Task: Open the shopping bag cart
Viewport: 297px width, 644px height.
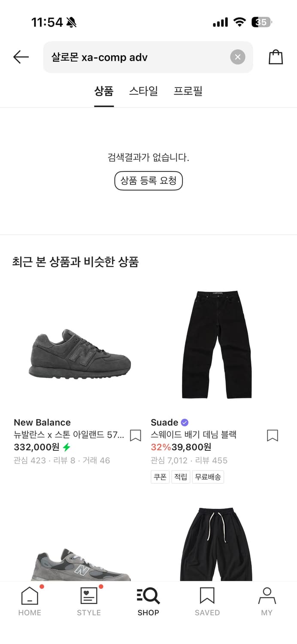Action: coord(276,57)
